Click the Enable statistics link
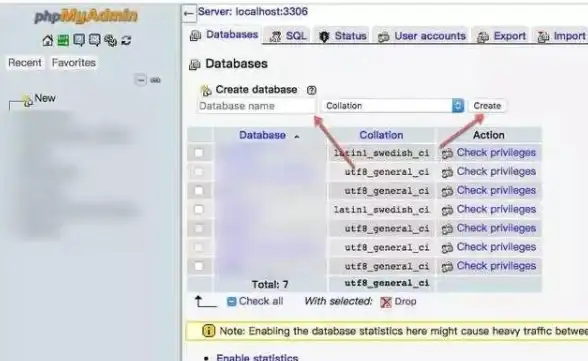The width and height of the screenshot is (588, 361). click(257, 357)
